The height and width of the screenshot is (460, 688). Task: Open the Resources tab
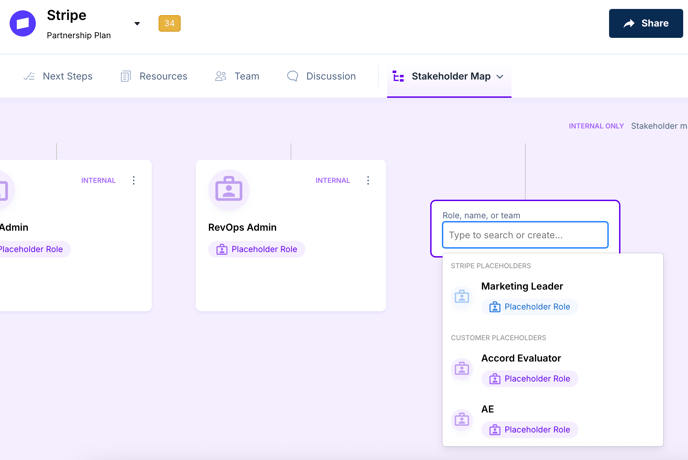tap(154, 76)
